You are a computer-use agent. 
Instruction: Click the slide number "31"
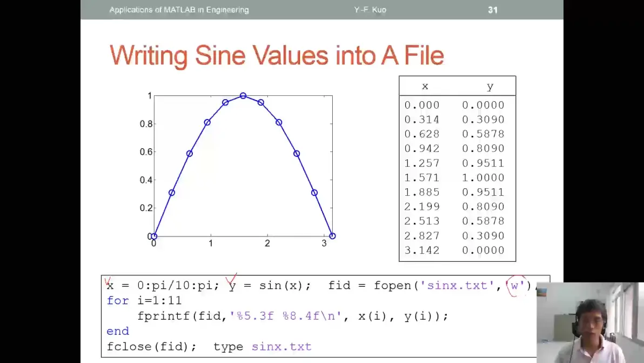click(x=493, y=10)
